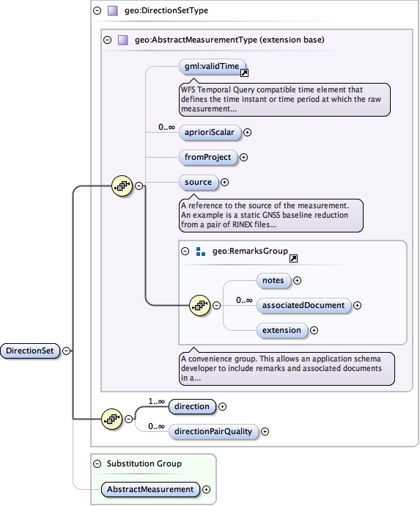Click the Substitution Group heading
This screenshot has width=420, height=506.
[144, 463]
